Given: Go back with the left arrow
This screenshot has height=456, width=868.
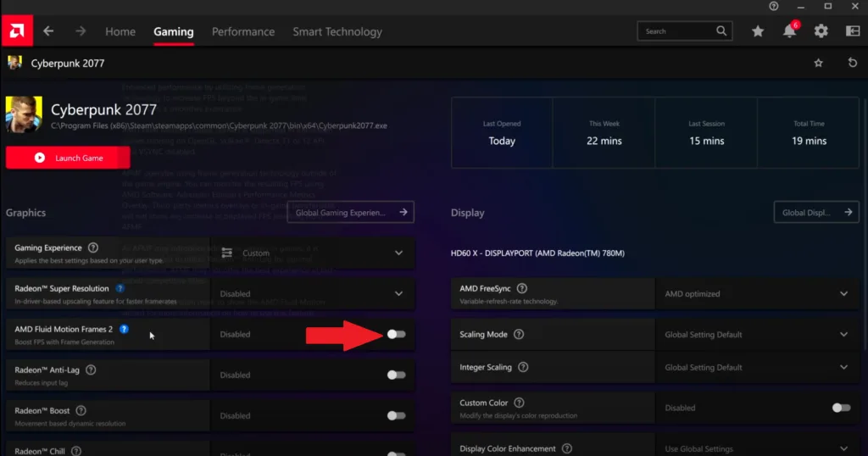Looking at the screenshot, I should pos(48,31).
